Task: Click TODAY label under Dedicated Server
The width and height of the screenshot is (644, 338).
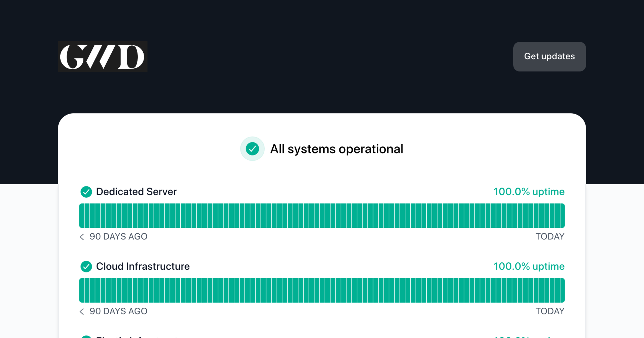Action: click(x=550, y=237)
